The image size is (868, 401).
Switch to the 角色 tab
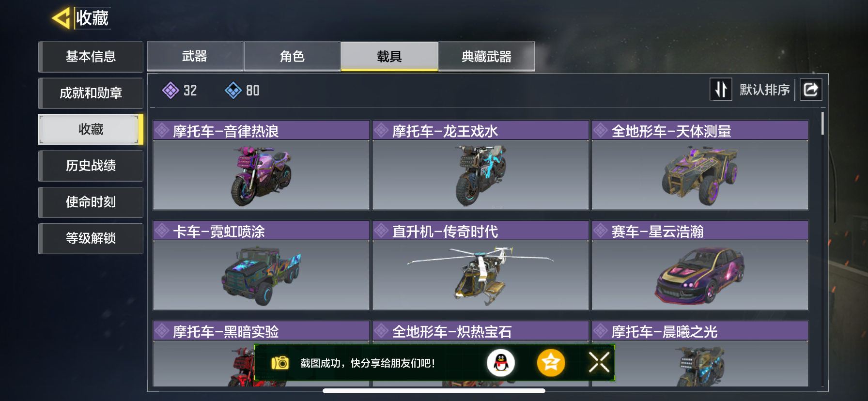tap(292, 57)
